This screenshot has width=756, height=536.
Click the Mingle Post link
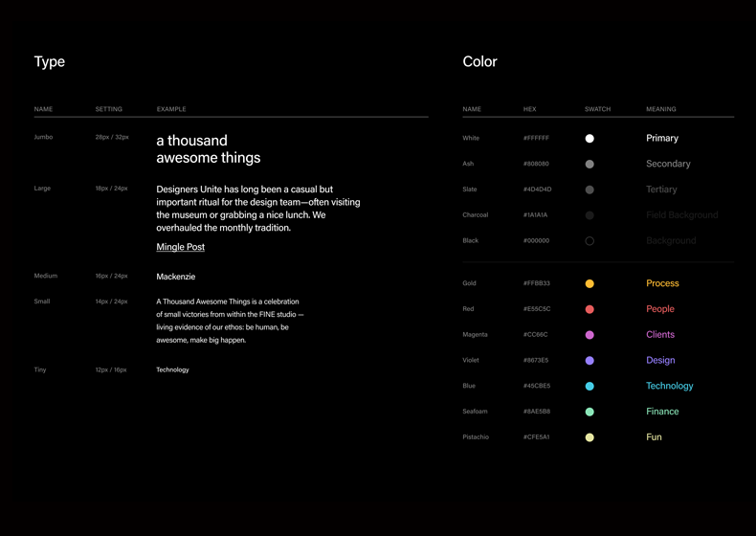tap(180, 247)
